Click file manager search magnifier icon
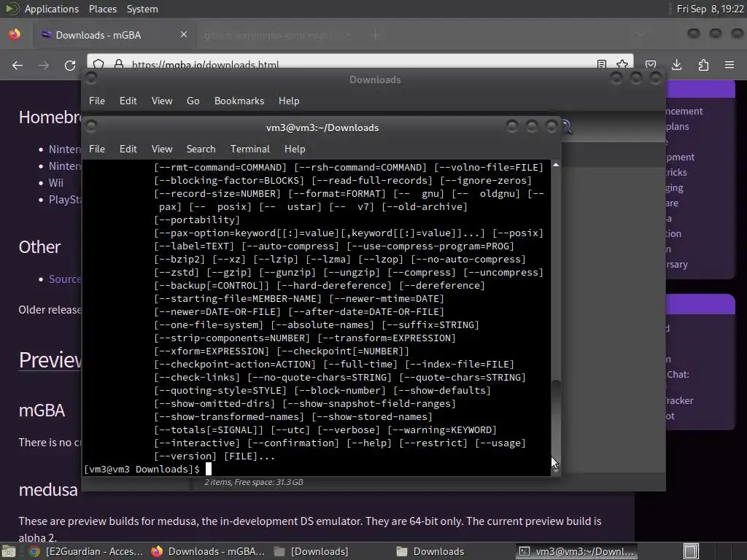 click(x=566, y=127)
